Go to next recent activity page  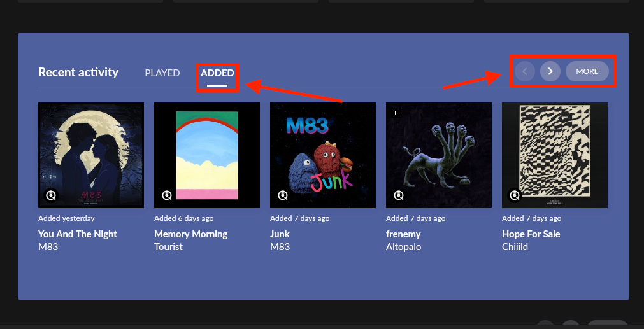coord(550,71)
